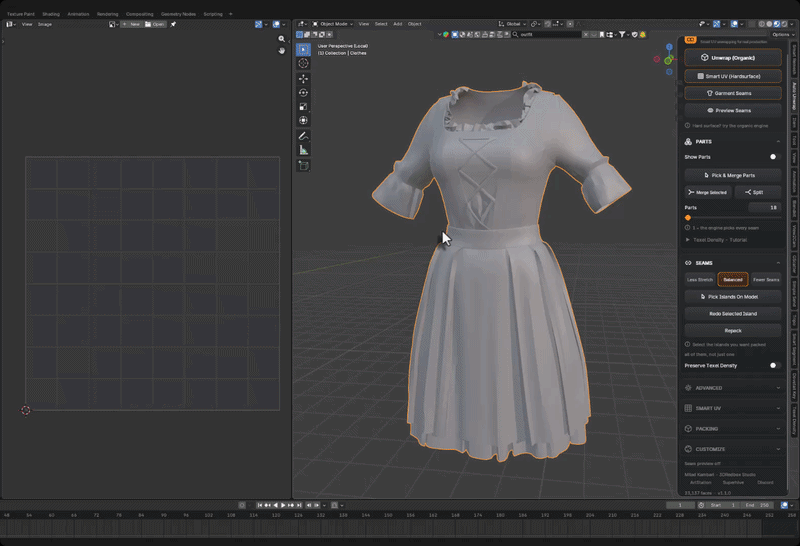Click the Preview Seams button

pyautogui.click(x=733, y=110)
